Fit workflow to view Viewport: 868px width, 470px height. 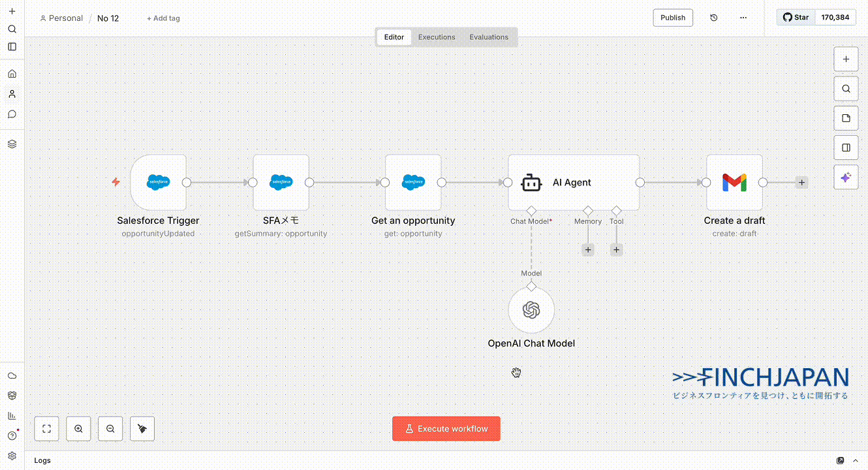46,429
